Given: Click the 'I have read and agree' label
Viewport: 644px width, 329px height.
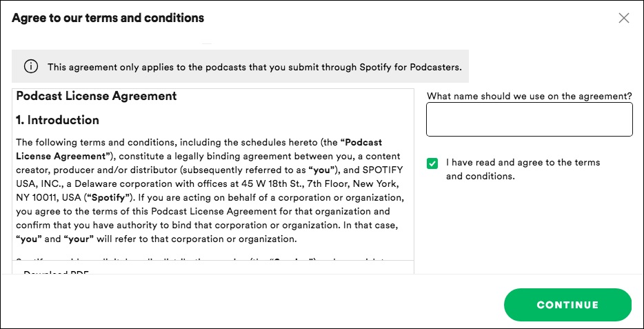Looking at the screenshot, I should pyautogui.click(x=523, y=169).
